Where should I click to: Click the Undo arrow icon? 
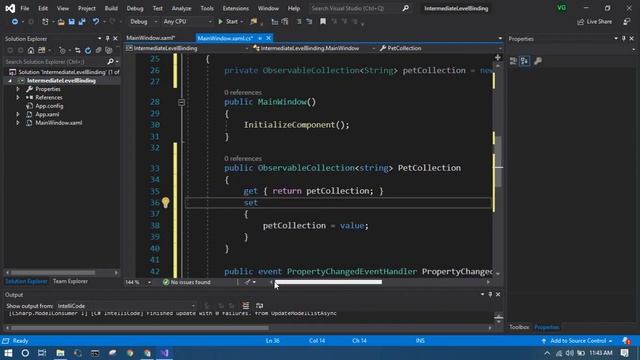click(96, 22)
